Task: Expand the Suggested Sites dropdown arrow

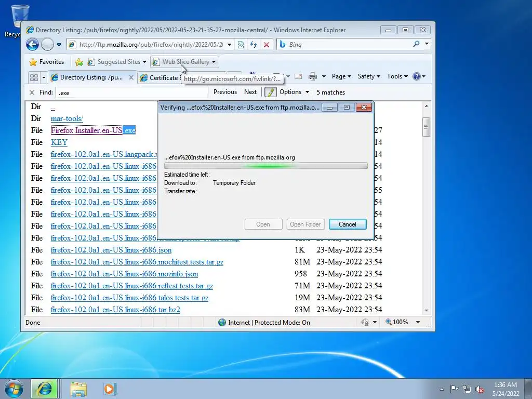Action: tap(144, 62)
